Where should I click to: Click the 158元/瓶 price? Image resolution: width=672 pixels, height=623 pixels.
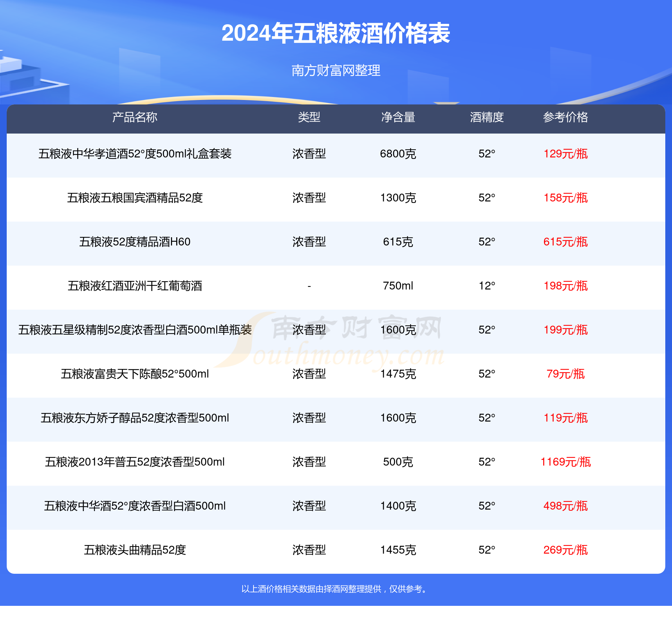coord(566,198)
